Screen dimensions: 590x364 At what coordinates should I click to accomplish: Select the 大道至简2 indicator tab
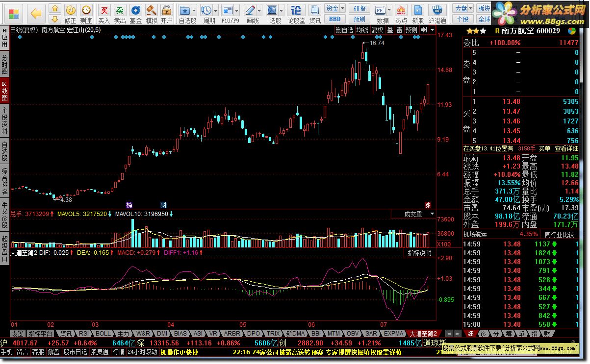click(x=424, y=334)
